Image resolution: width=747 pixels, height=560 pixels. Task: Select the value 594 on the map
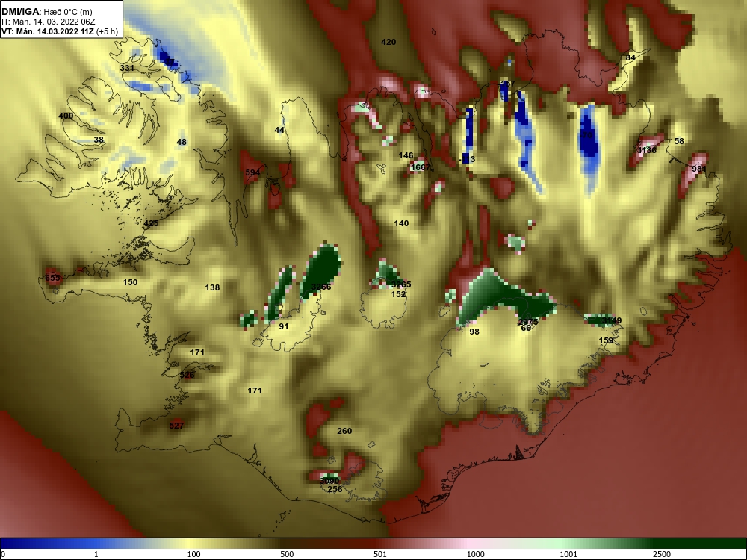click(252, 172)
